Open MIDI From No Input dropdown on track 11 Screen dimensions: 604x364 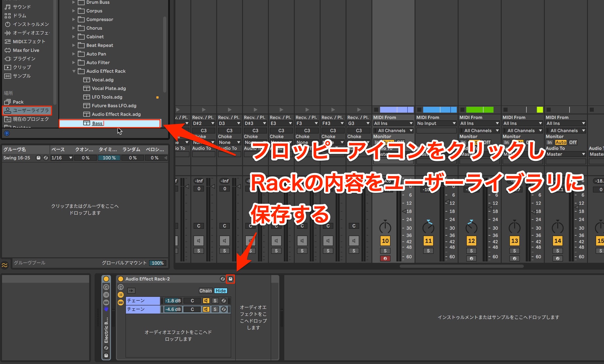tap(436, 123)
